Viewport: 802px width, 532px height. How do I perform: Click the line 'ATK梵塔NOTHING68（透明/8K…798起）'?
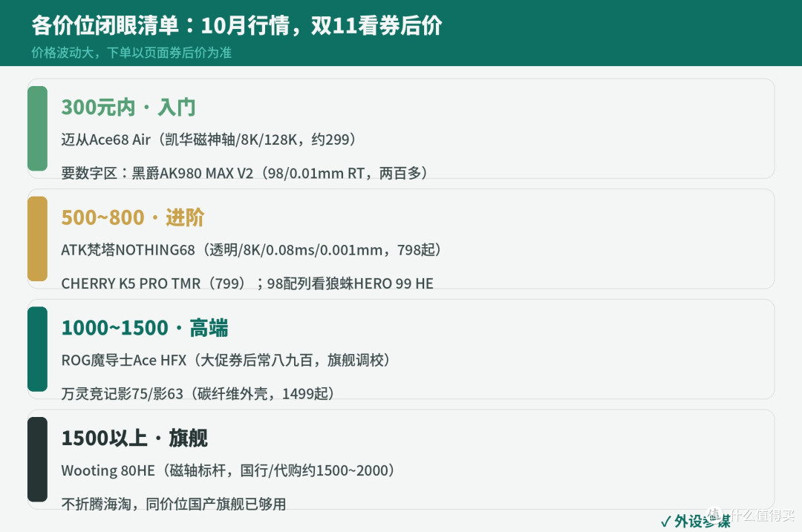(251, 250)
